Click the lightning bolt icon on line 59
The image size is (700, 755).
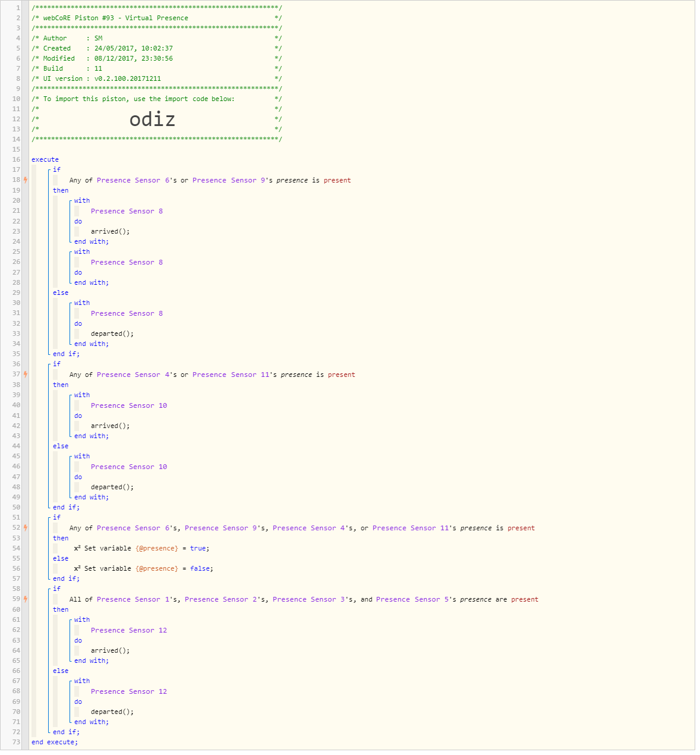pos(26,599)
